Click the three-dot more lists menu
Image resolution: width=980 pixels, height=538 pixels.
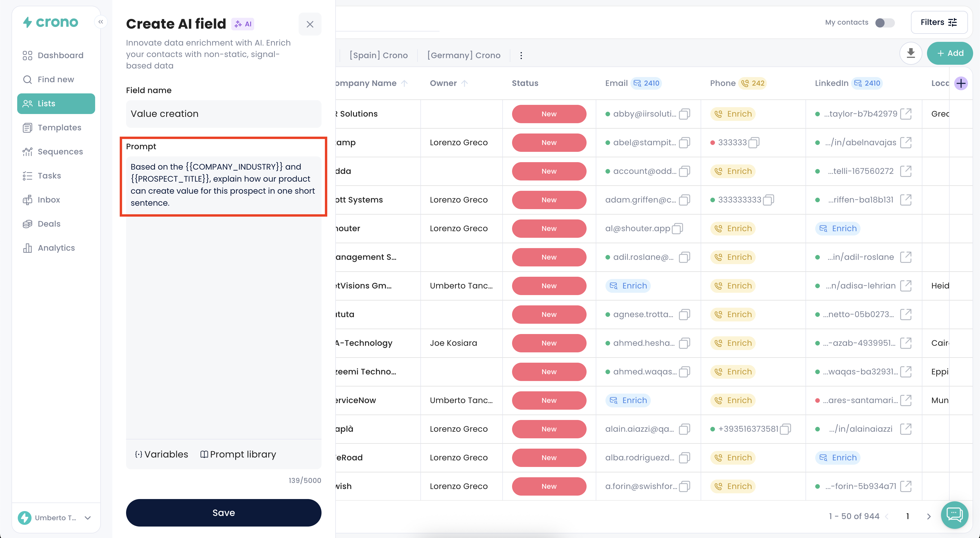coord(521,56)
